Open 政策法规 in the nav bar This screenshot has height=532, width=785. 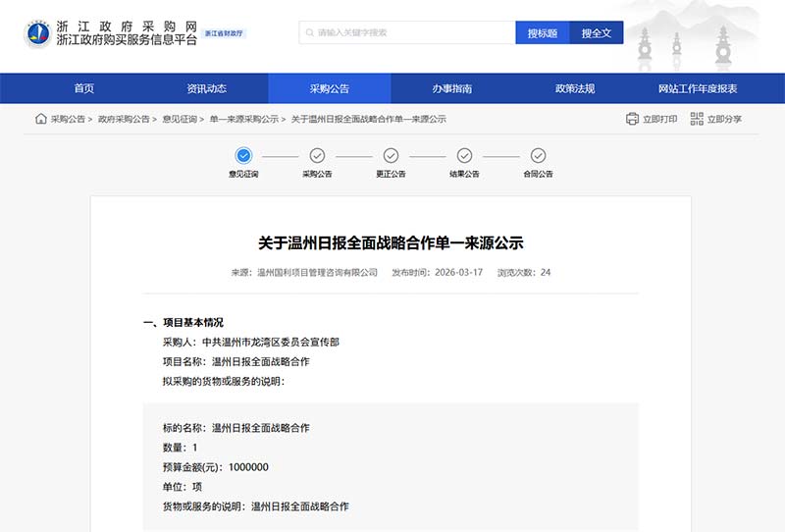[575, 88]
